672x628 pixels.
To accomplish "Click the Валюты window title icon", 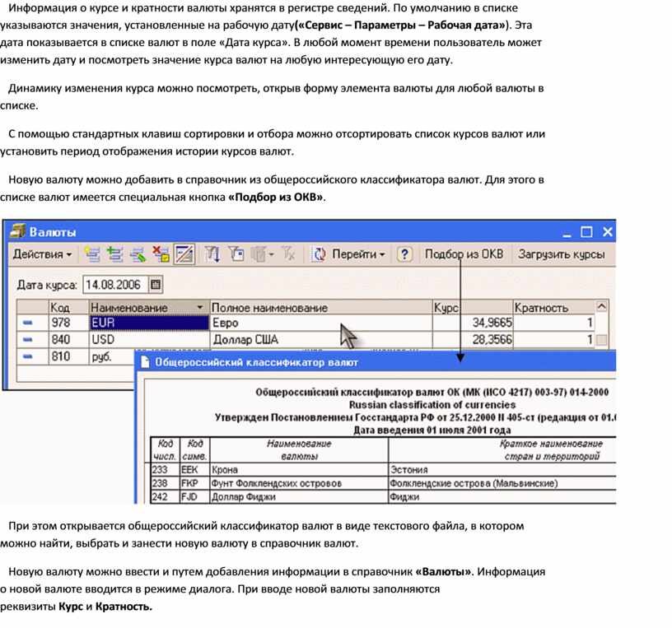I will coord(17,231).
